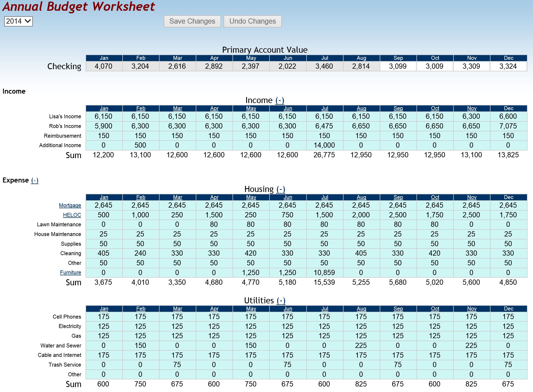This screenshot has height=392, width=533.
Task: Edit Rob's Income cell 5,900 for Jan
Action: [x=104, y=126]
